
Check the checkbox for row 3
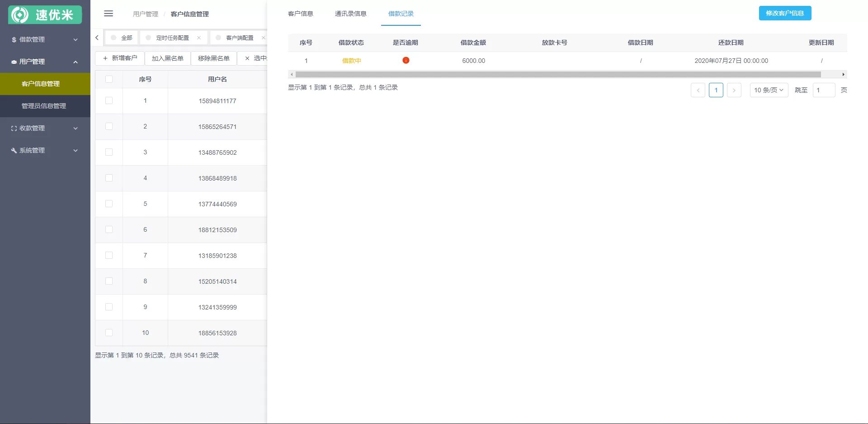click(x=109, y=152)
